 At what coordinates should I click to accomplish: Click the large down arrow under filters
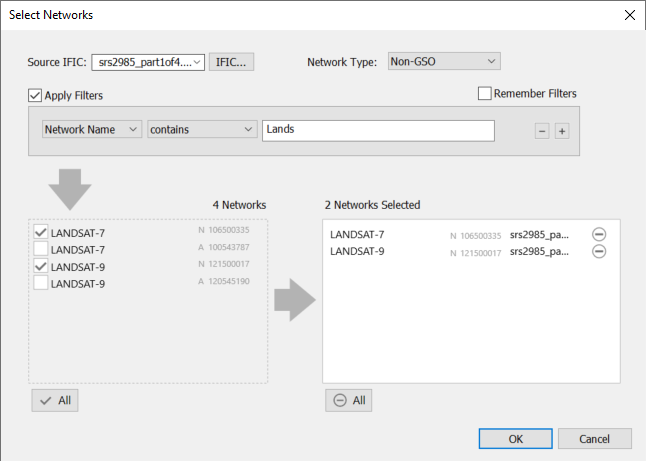pyautogui.click(x=69, y=189)
